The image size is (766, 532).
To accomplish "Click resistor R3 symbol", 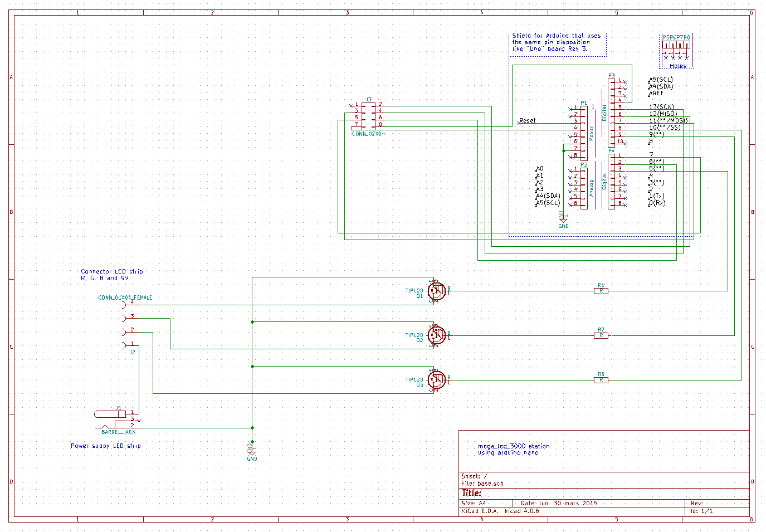I will pyautogui.click(x=601, y=380).
